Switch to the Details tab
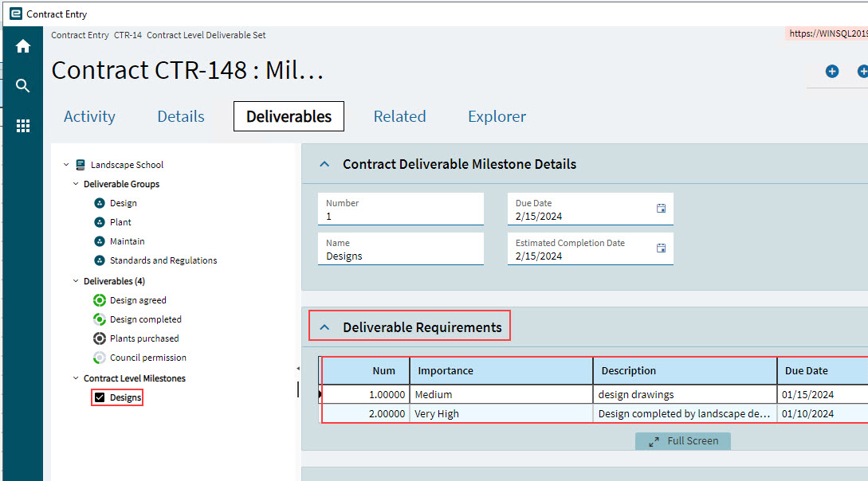Screen dimensions: 868x481 181,116
